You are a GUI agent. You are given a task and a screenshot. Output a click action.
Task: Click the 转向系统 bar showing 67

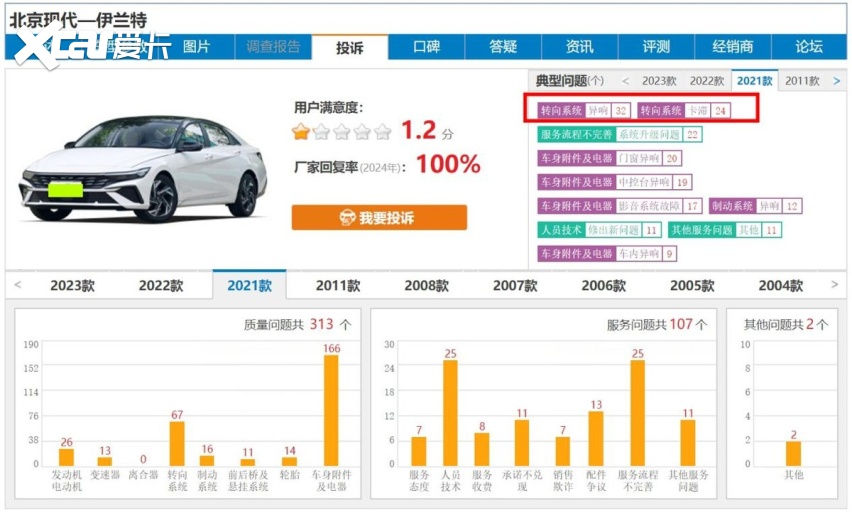(x=177, y=443)
